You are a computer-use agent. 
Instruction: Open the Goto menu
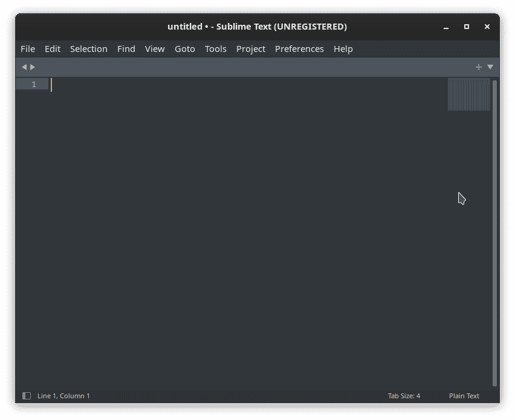pos(184,49)
